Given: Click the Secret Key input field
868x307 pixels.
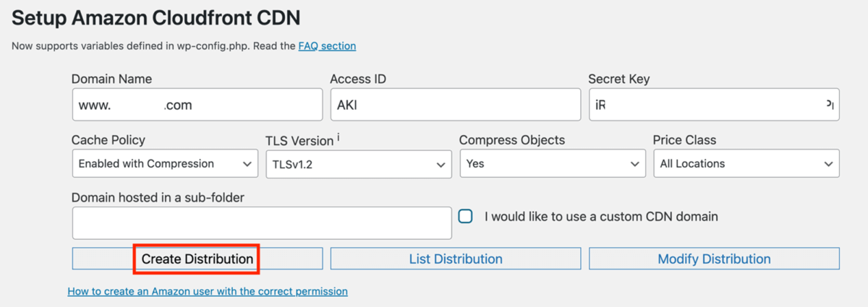Looking at the screenshot, I should click(714, 105).
